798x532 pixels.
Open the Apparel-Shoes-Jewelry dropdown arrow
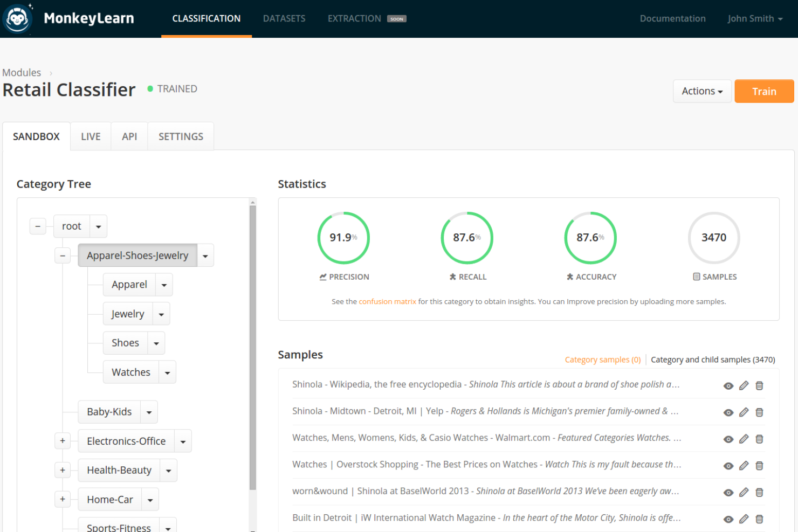click(205, 255)
